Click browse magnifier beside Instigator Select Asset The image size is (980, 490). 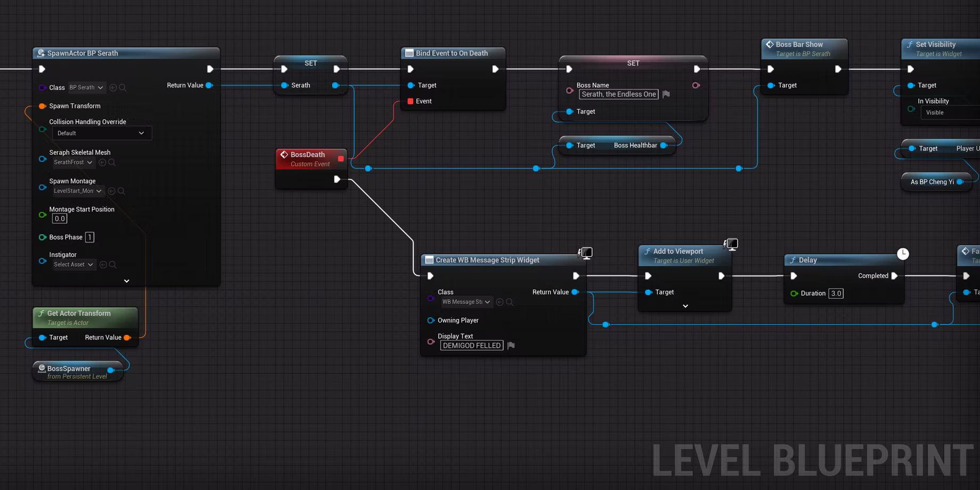pyautogui.click(x=113, y=264)
